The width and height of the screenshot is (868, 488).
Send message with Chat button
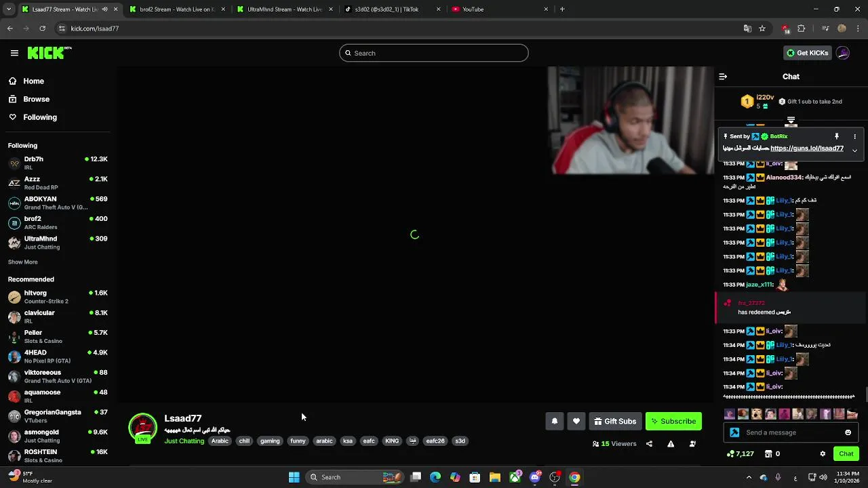point(846,453)
